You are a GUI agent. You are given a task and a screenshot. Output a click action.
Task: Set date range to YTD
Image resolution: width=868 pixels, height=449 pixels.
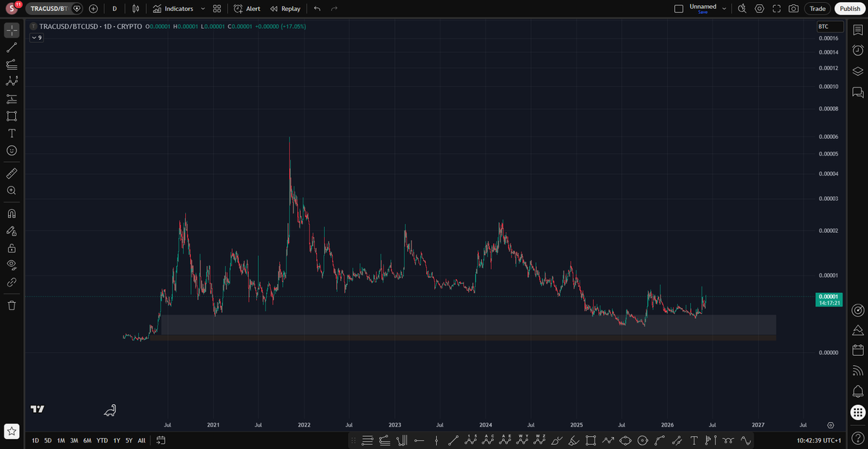(102, 440)
